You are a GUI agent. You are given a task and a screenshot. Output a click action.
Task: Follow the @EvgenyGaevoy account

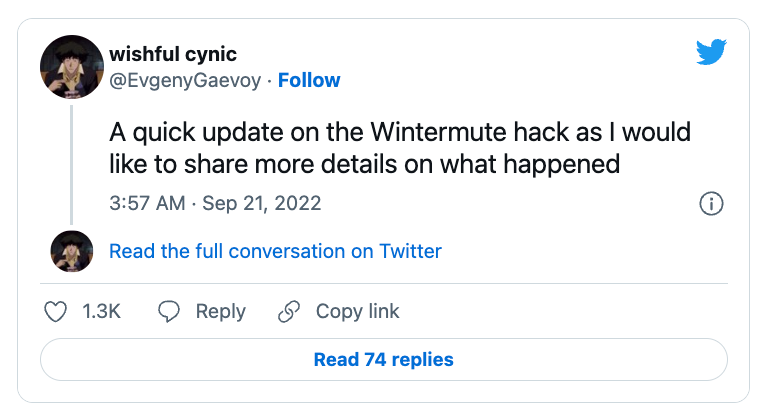[309, 80]
